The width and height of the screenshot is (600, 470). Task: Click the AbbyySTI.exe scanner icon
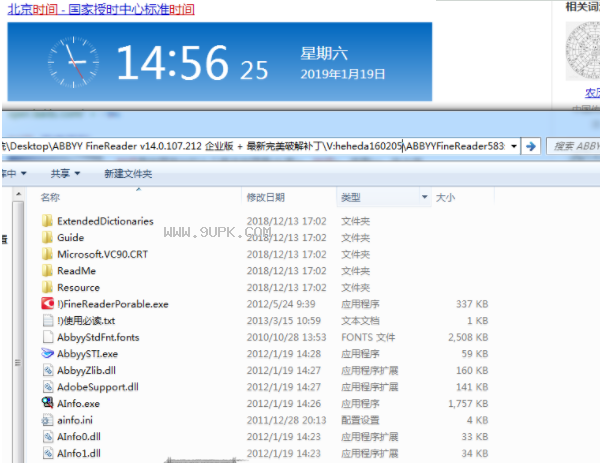pos(47,353)
